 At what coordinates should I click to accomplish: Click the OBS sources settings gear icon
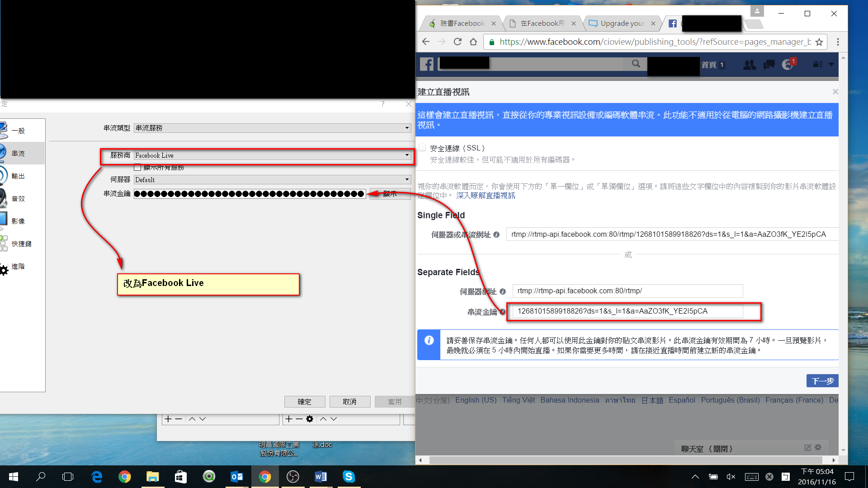point(310,419)
